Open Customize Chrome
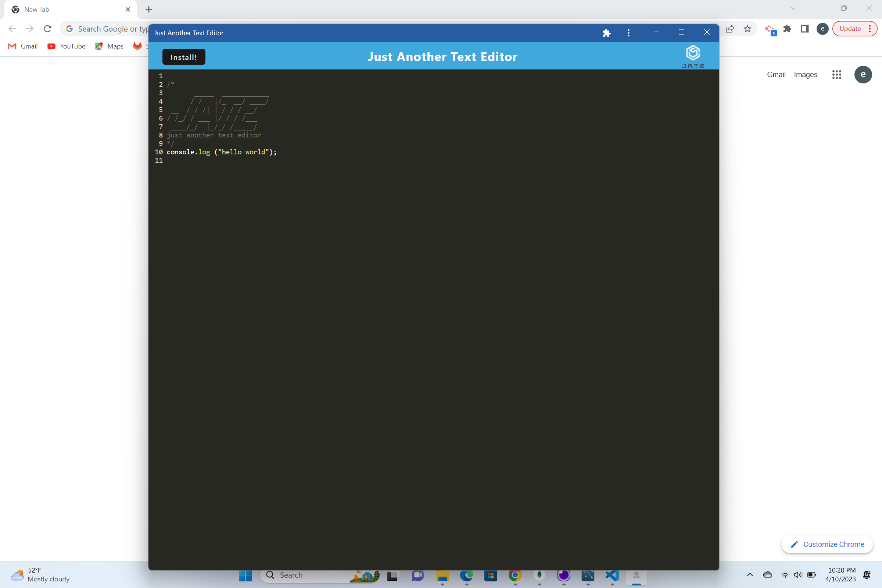 click(x=827, y=544)
